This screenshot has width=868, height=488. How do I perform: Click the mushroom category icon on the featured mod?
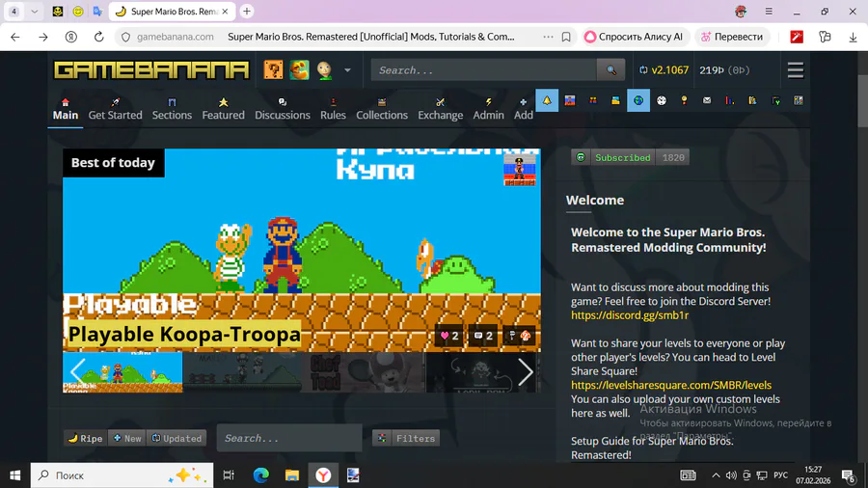[526, 336]
